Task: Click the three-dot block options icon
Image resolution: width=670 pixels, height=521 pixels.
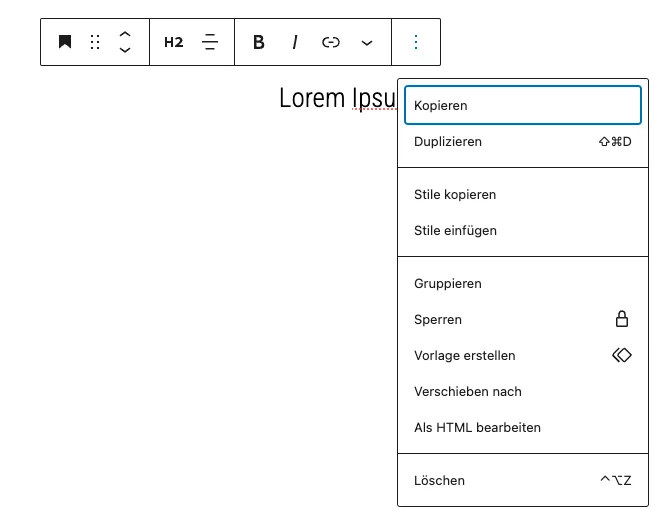Action: tap(416, 42)
